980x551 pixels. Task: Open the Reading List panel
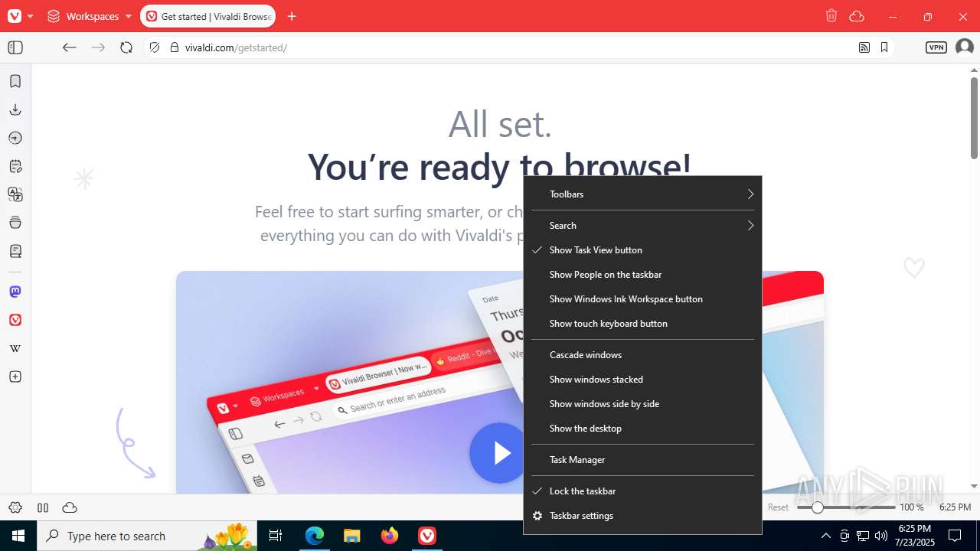tap(15, 251)
